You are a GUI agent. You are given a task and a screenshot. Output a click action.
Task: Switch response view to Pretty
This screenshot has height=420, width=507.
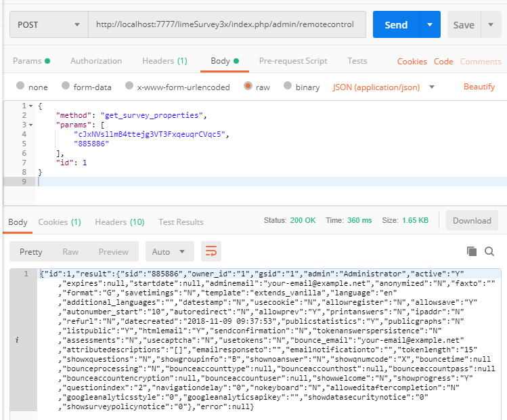click(x=30, y=252)
